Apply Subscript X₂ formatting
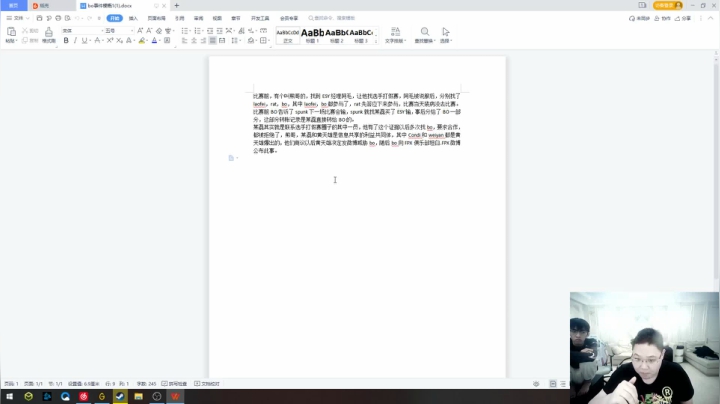 [119, 40]
